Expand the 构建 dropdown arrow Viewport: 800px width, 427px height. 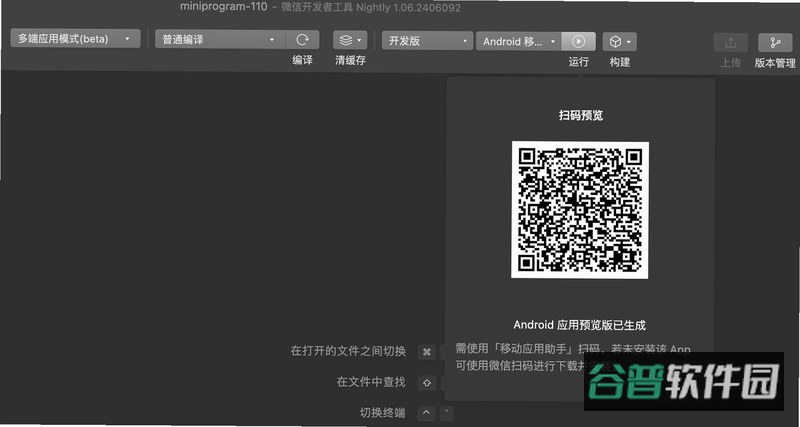coord(629,42)
